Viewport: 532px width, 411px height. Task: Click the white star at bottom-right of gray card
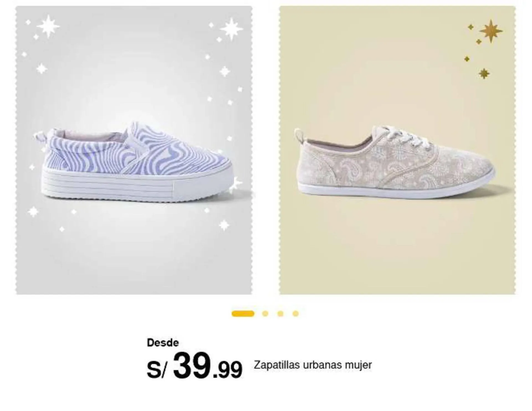(x=224, y=225)
